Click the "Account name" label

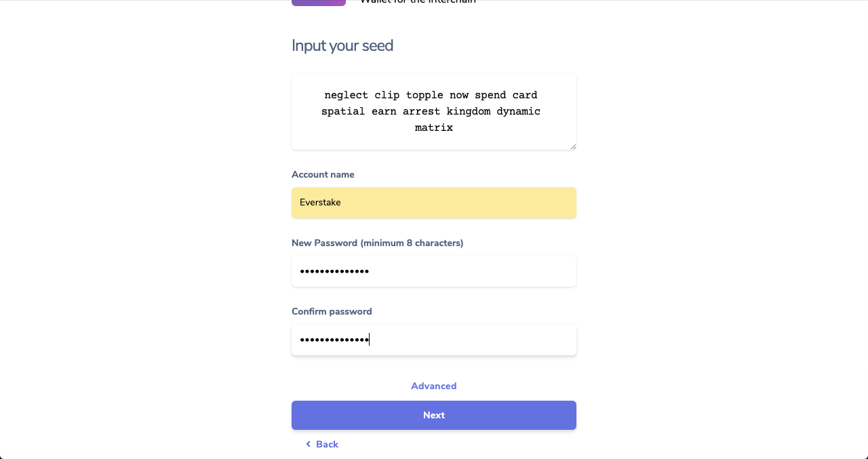click(x=323, y=174)
